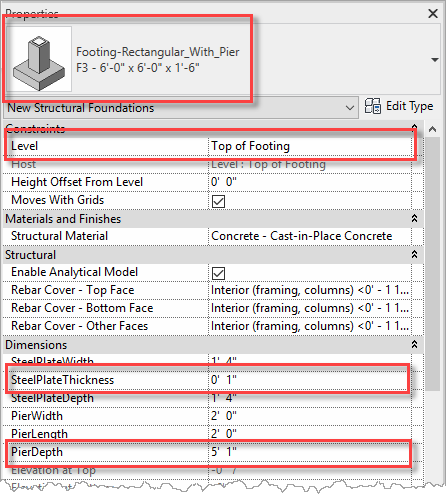Screen dimensions: 446x496
Task: Close the Properties panel
Action: pyautogui.click(x=433, y=13)
